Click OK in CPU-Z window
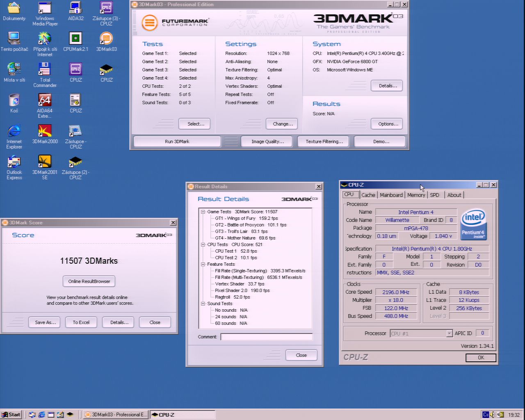Image resolution: width=525 pixels, height=420 pixels. [x=481, y=358]
